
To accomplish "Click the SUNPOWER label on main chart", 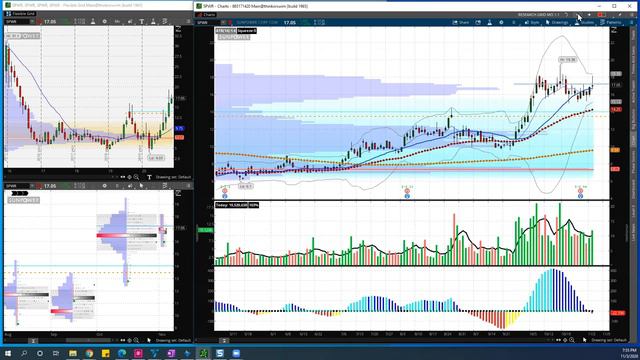I will pyautogui.click(x=233, y=37).
